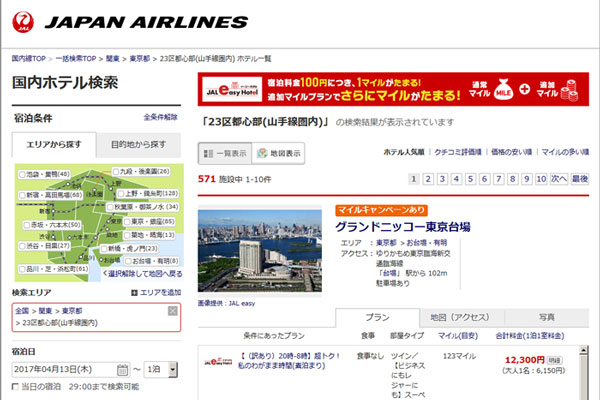Viewport: 600px width, 400px height.
Task: Remove the search area with the X icon
Action: pos(173,311)
